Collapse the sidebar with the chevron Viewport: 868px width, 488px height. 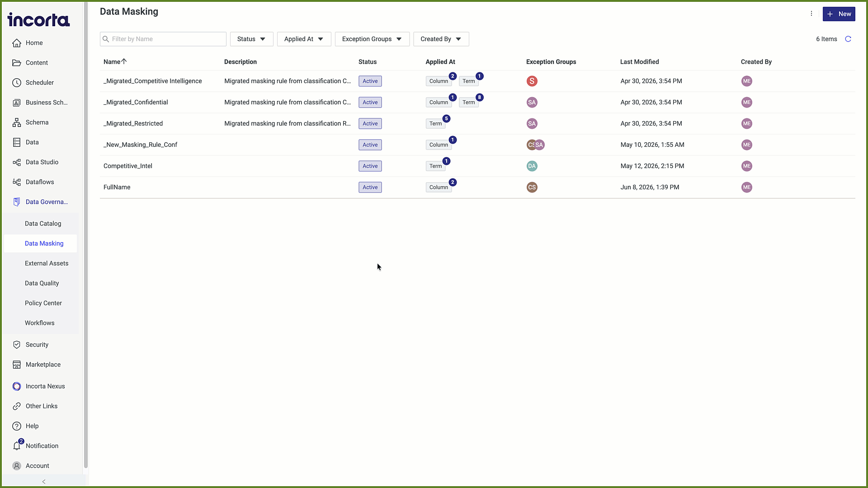44,482
